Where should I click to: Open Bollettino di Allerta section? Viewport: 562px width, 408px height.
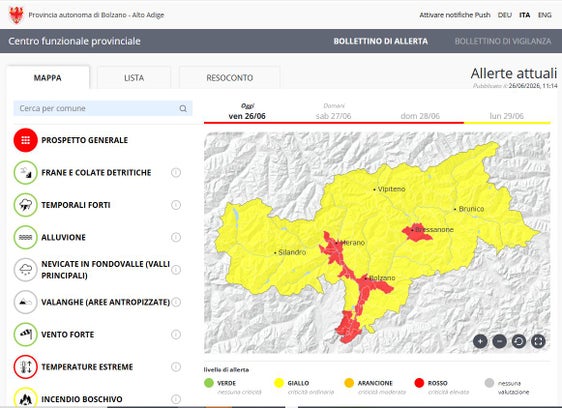coord(381,41)
